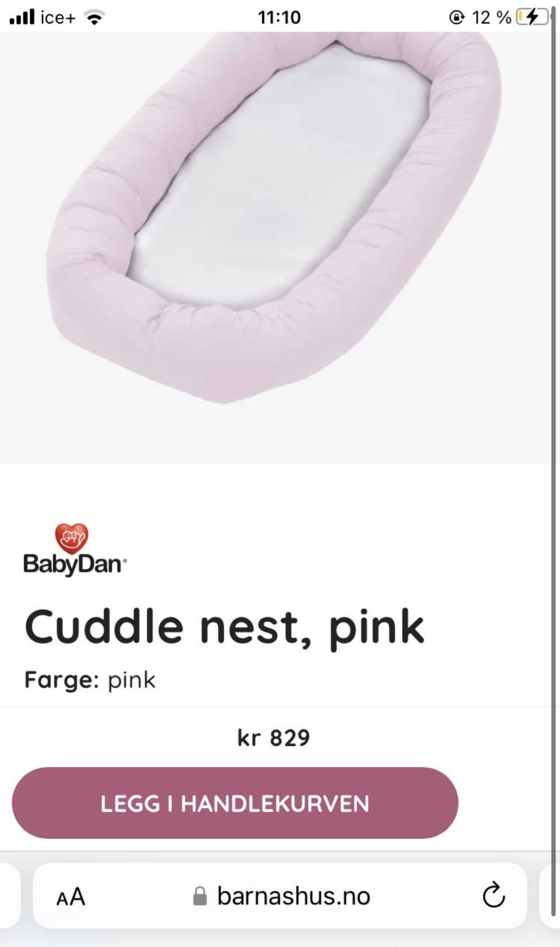The width and height of the screenshot is (560, 947).
Task: Switch to the previous tab at left edge
Action: [x=10, y=896]
